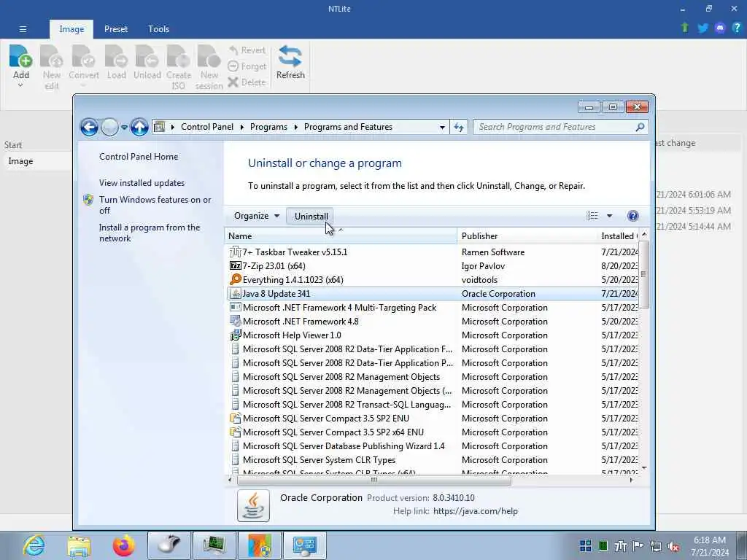Image resolution: width=747 pixels, height=560 pixels.
Task: Click the address bar refresh icon
Action: [459, 127]
